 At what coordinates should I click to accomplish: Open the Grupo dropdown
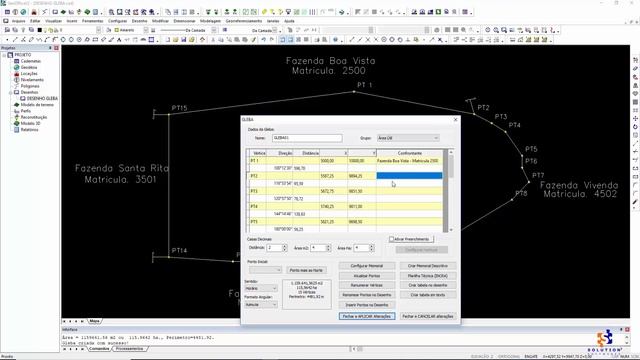pyautogui.click(x=408, y=138)
